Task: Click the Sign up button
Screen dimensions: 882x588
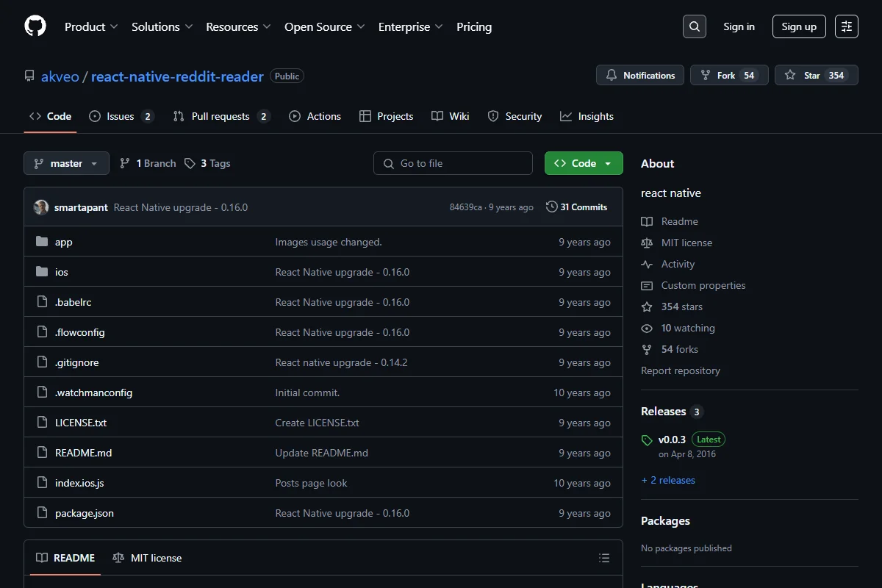Action: click(x=799, y=26)
